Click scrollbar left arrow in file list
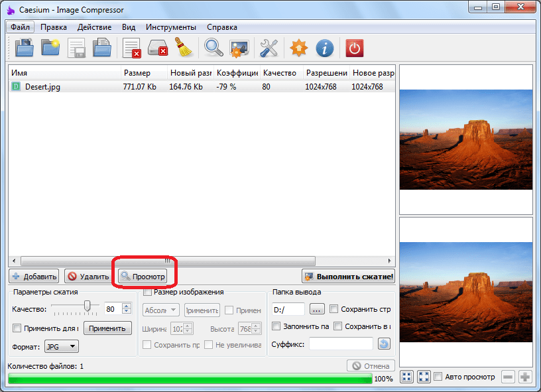 click(x=14, y=261)
